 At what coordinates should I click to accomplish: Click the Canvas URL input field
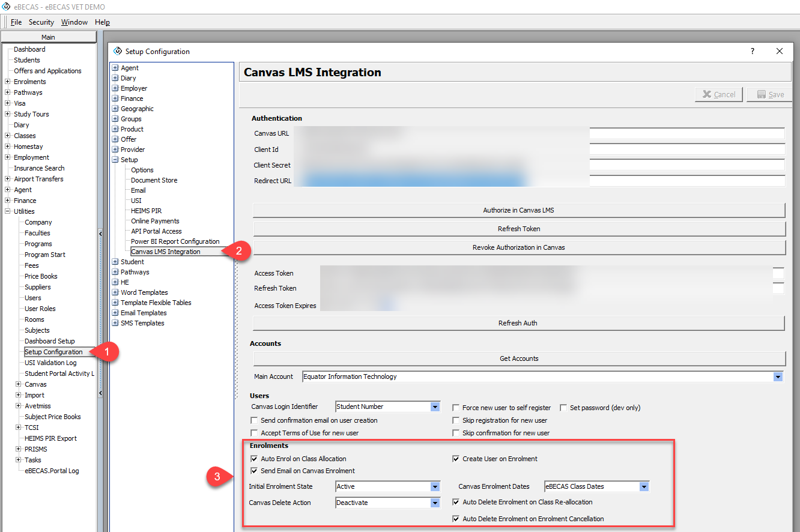686,133
